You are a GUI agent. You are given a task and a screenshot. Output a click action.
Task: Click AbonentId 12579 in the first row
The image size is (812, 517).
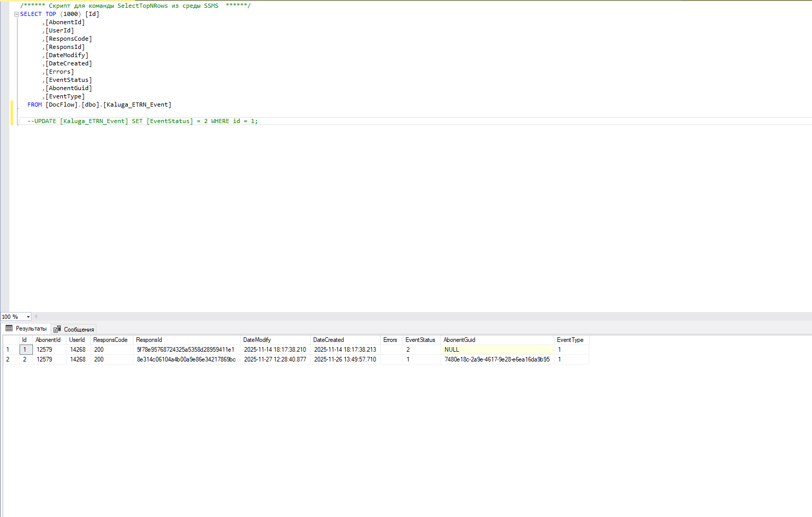50,350
